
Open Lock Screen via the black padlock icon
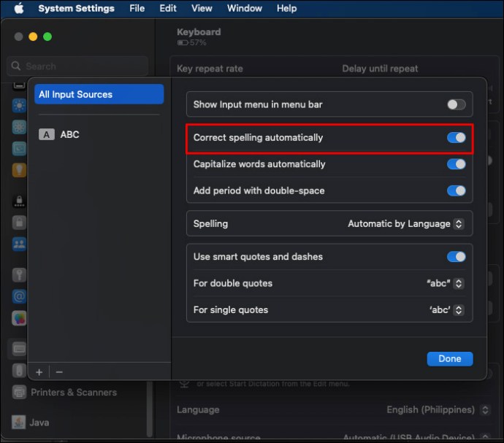pos(19,201)
